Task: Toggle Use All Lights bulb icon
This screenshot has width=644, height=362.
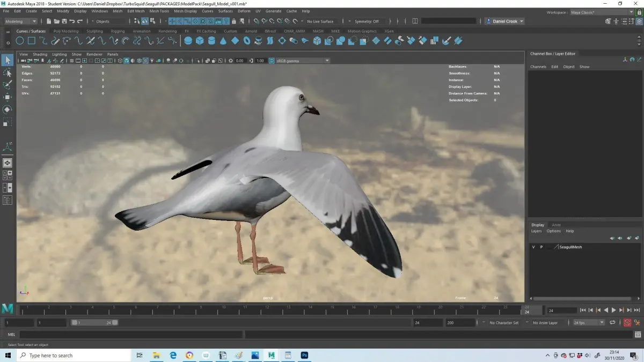Action: (x=152, y=61)
